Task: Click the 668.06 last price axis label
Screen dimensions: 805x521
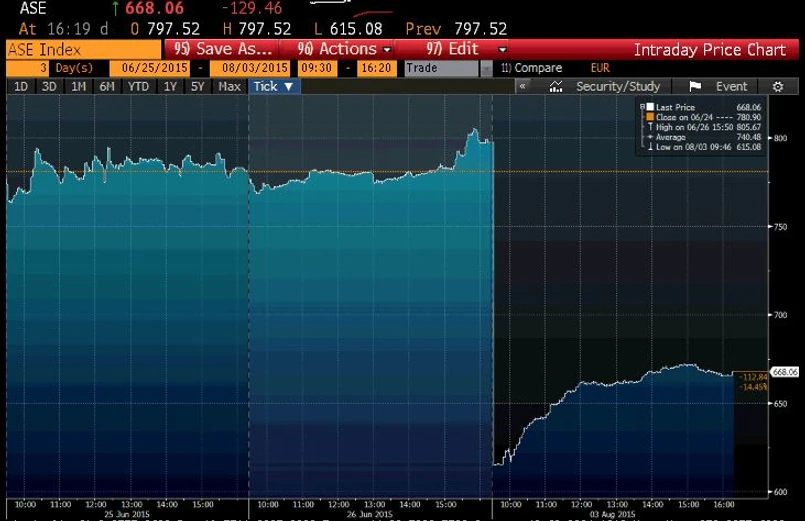Action: click(785, 372)
